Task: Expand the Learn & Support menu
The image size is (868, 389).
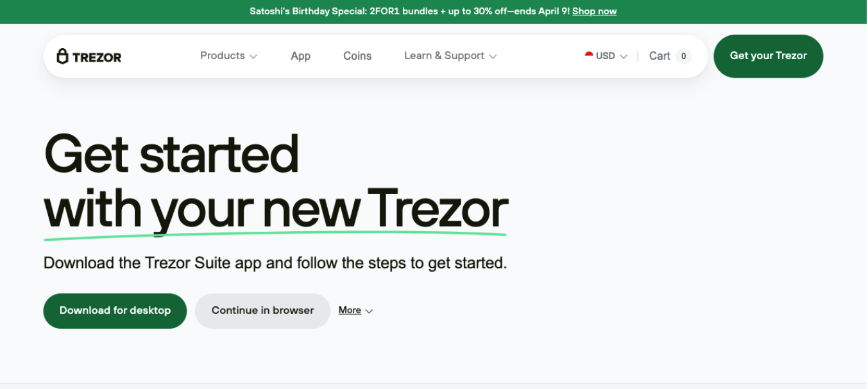Action: pyautogui.click(x=450, y=56)
